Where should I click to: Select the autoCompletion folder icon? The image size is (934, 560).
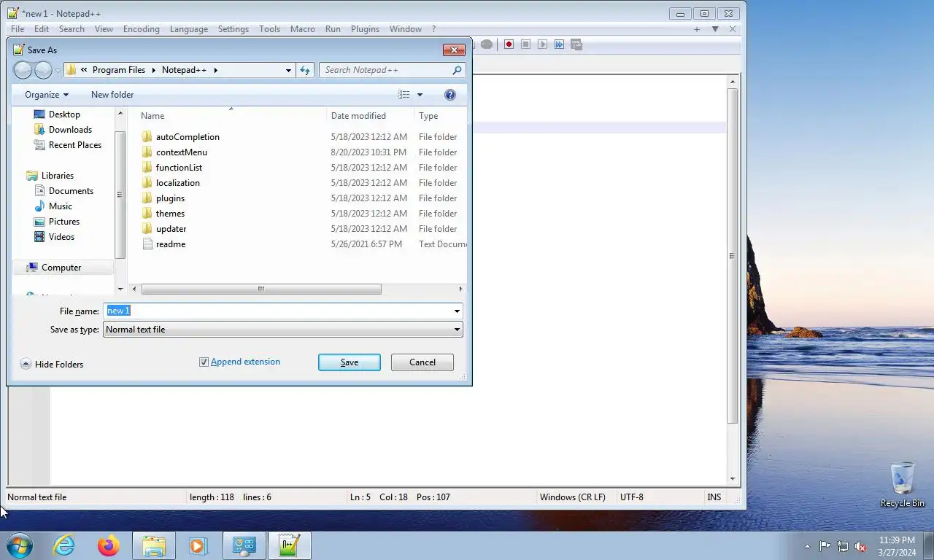[147, 137]
